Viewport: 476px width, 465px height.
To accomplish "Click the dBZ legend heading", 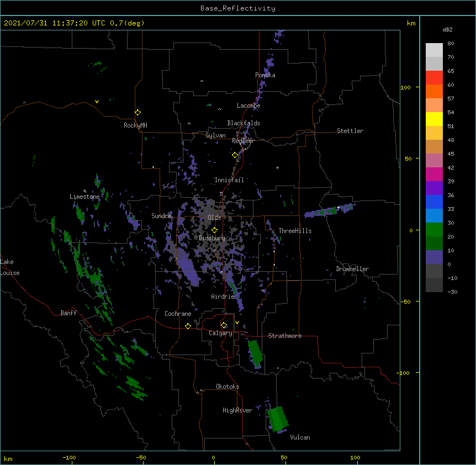I will point(447,30).
